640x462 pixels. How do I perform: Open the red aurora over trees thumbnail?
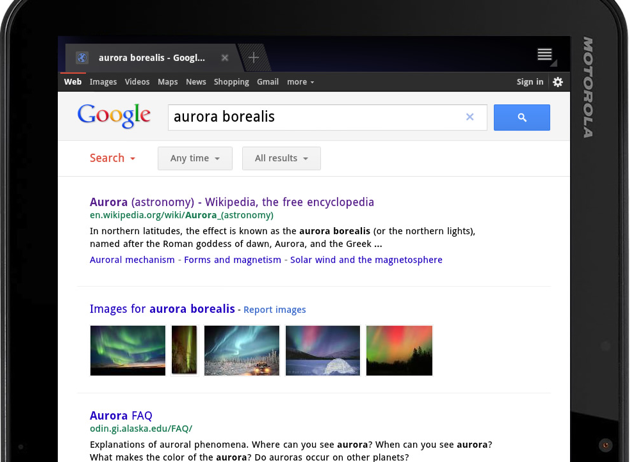tap(399, 350)
